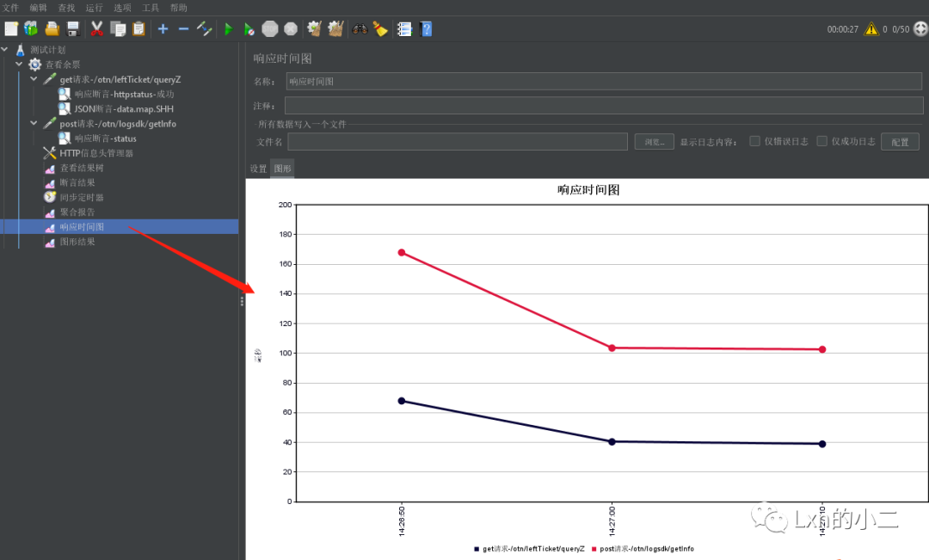This screenshot has width=929, height=560.
Task: Click the Stop test icon
Action: pyautogui.click(x=270, y=28)
